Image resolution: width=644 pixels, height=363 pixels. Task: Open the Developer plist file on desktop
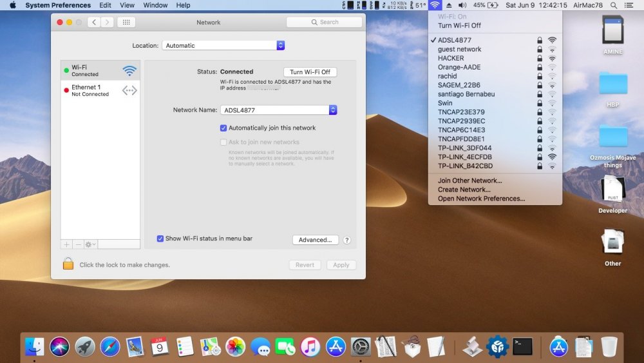tap(613, 190)
